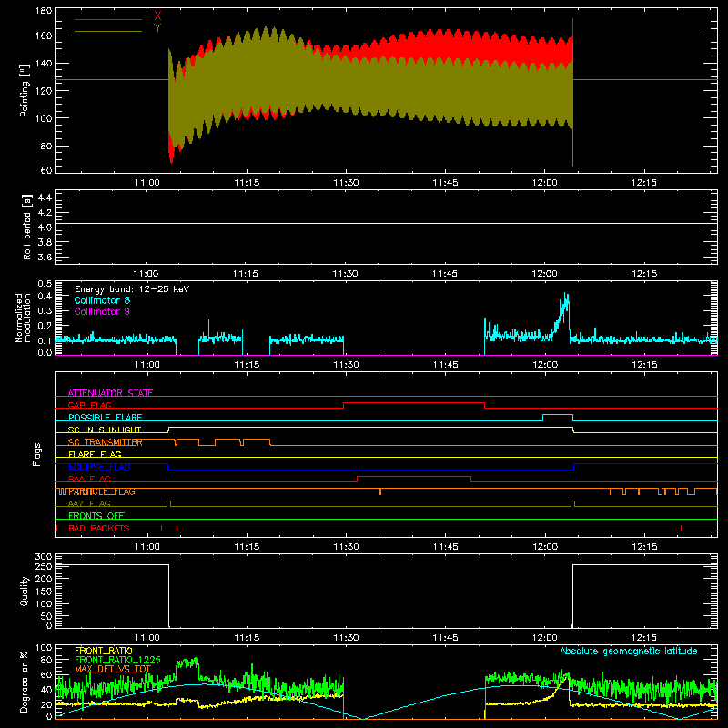Click the SC_IN_SUNLIGHT flag label

point(105,430)
